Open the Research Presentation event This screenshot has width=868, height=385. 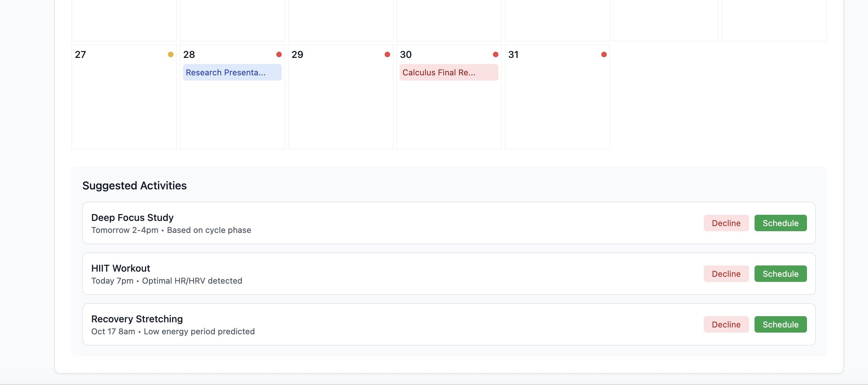[x=232, y=73]
